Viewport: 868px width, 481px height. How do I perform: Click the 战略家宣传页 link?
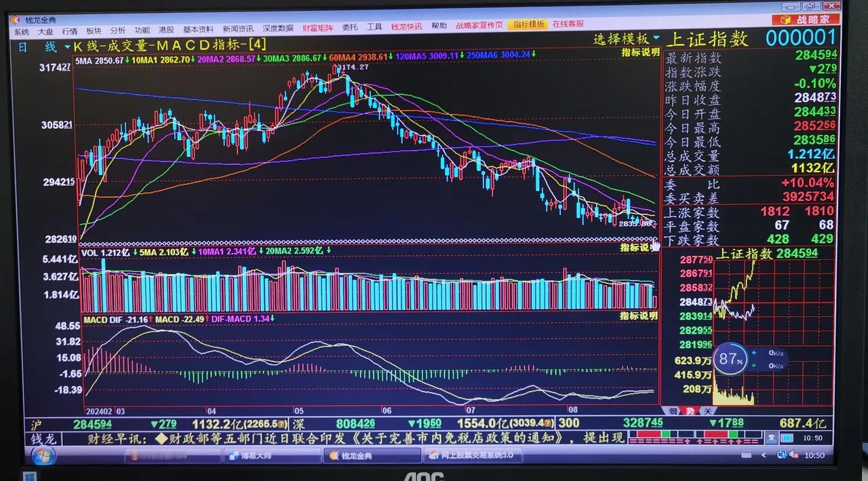[479, 25]
